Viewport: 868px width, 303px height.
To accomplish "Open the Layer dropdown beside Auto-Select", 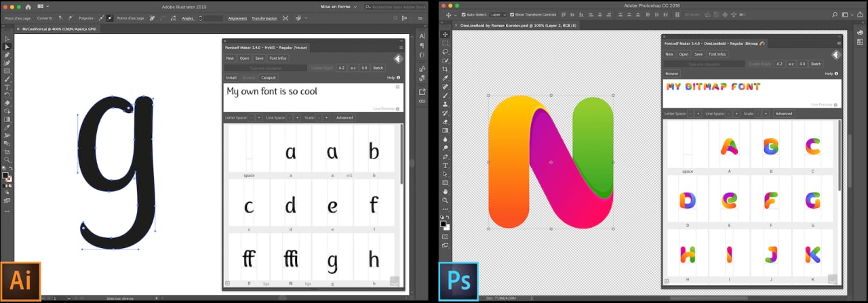I will pos(498,14).
